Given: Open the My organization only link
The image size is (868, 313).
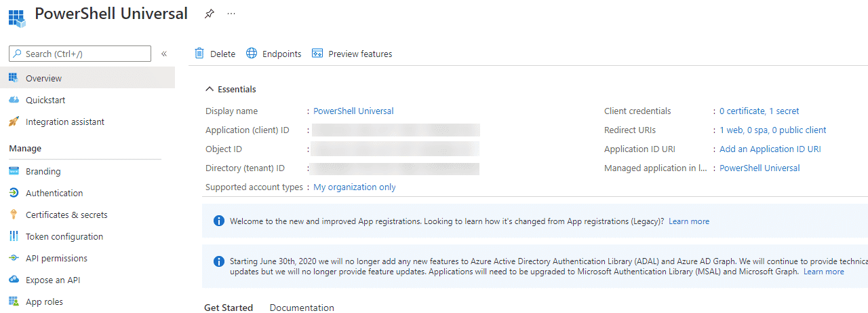Looking at the screenshot, I should 355,187.
